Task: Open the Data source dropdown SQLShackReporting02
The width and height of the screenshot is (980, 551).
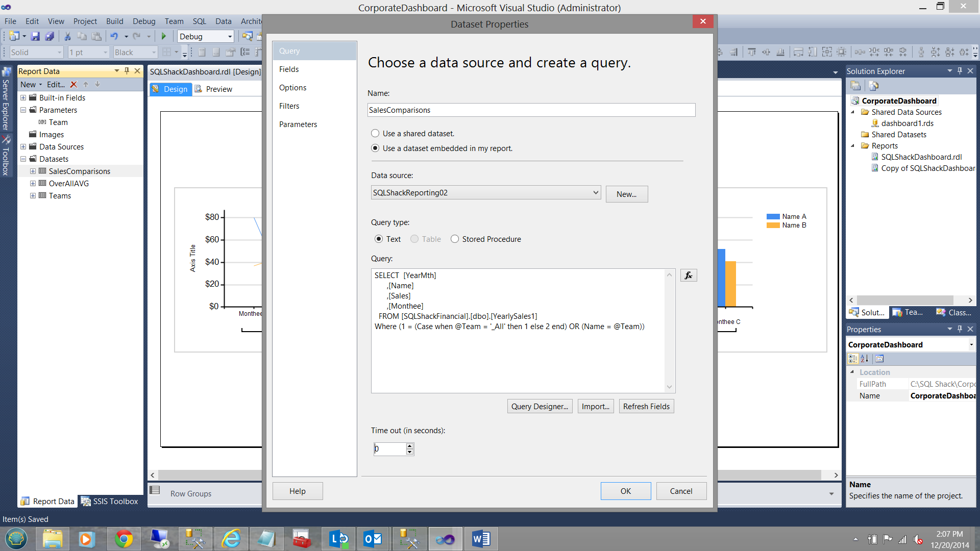Action: 485,193
